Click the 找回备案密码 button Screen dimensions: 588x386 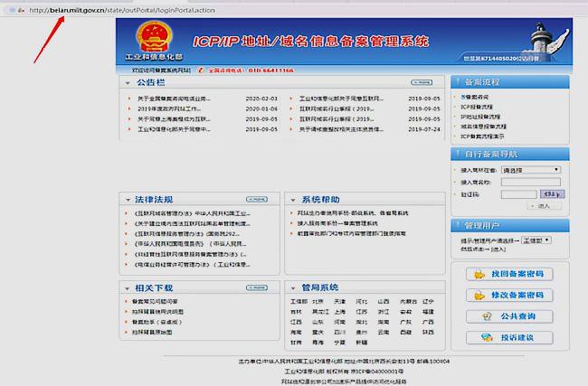coord(509,274)
